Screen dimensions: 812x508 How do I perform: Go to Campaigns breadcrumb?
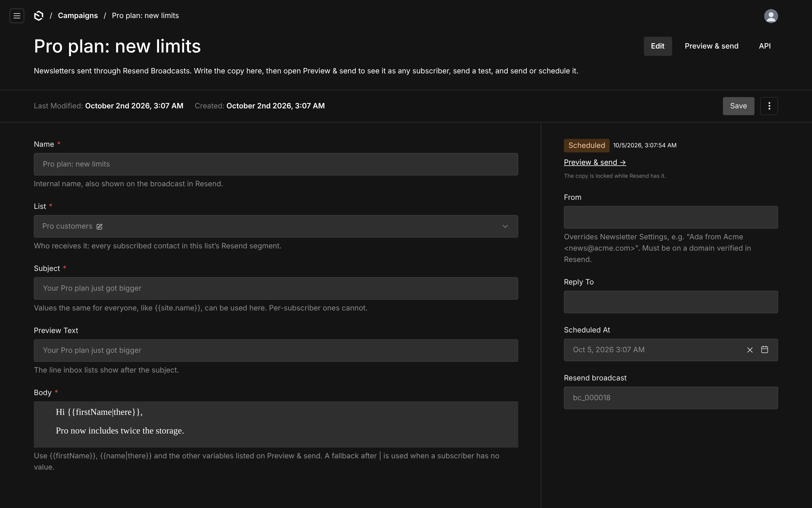(x=78, y=16)
